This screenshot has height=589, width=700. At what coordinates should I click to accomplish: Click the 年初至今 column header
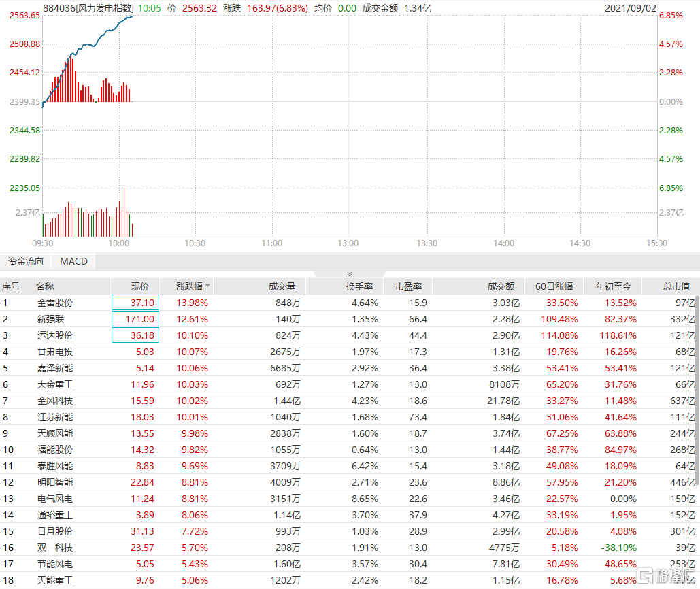(x=614, y=286)
